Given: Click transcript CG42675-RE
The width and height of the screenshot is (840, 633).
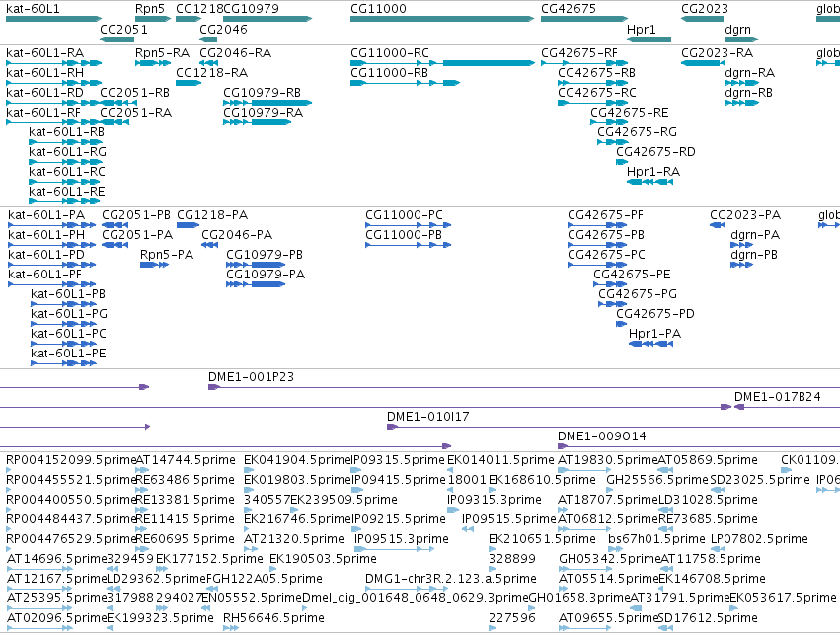Looking at the screenshot, I should 609,122.
